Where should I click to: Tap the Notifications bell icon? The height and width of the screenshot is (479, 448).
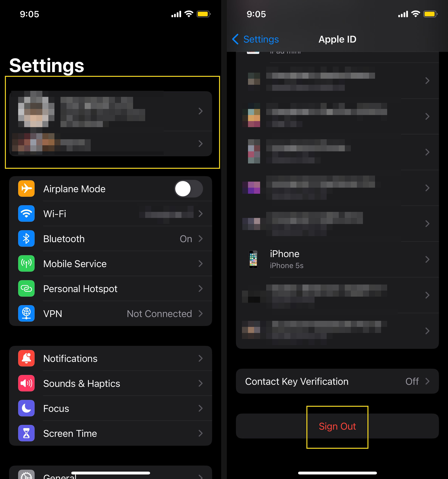click(x=26, y=358)
